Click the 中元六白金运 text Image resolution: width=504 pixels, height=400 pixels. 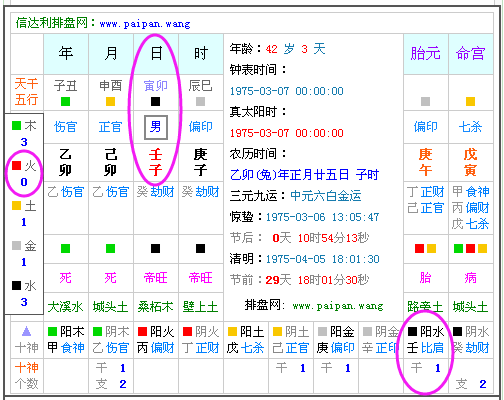pyautogui.click(x=326, y=196)
